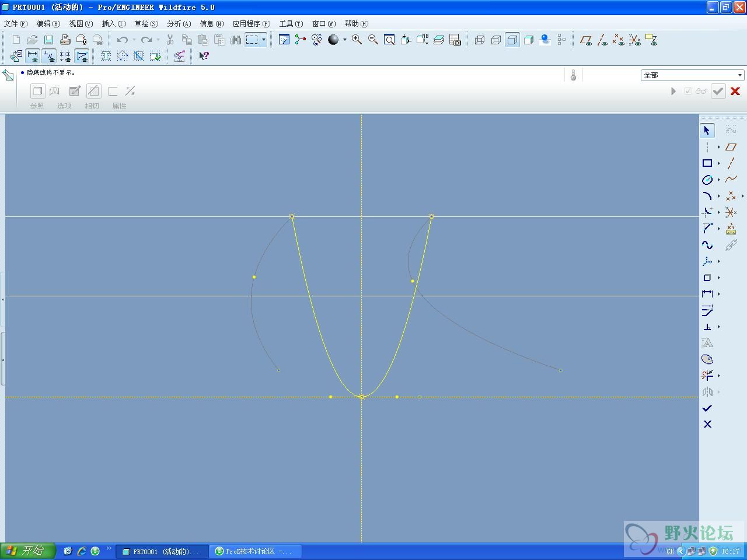Toggle grid display in sketcher
The width and height of the screenshot is (747, 560).
point(65,56)
